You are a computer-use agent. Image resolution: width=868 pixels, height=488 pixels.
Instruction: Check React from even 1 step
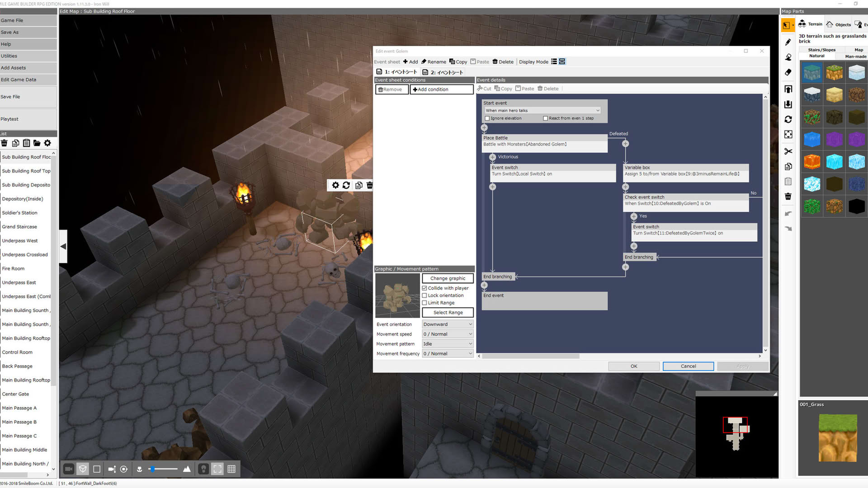click(x=545, y=118)
